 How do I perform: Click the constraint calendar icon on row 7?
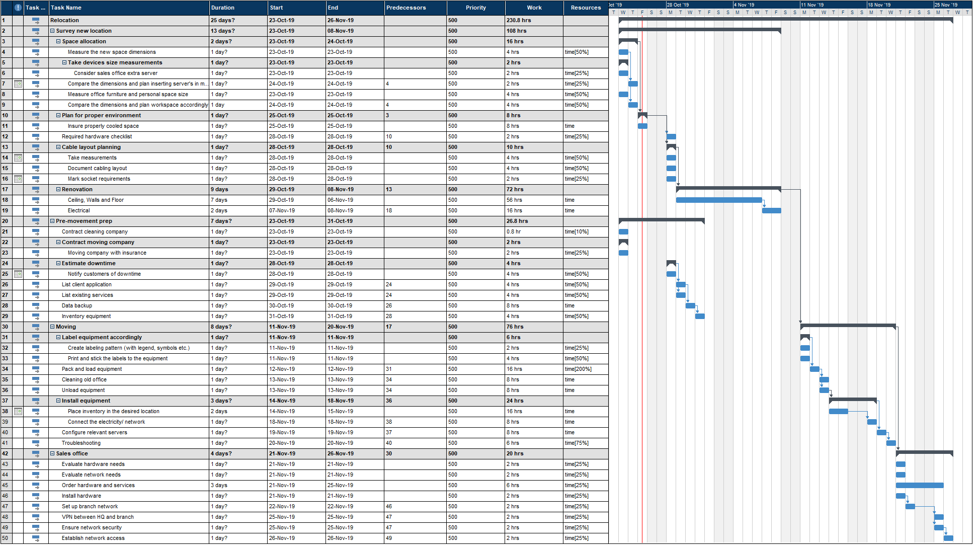[x=18, y=84]
